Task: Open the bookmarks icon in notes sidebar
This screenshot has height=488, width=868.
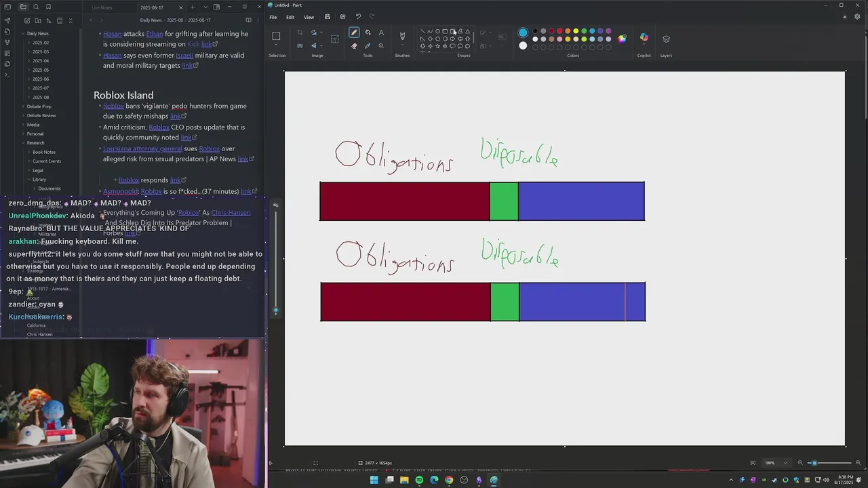Action: click(48, 7)
